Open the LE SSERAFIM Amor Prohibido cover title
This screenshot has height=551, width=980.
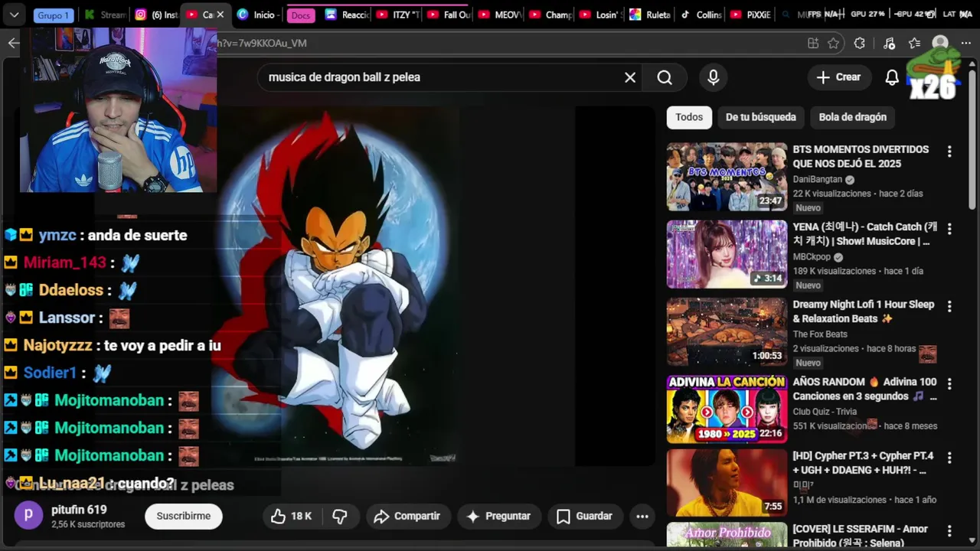tap(860, 536)
